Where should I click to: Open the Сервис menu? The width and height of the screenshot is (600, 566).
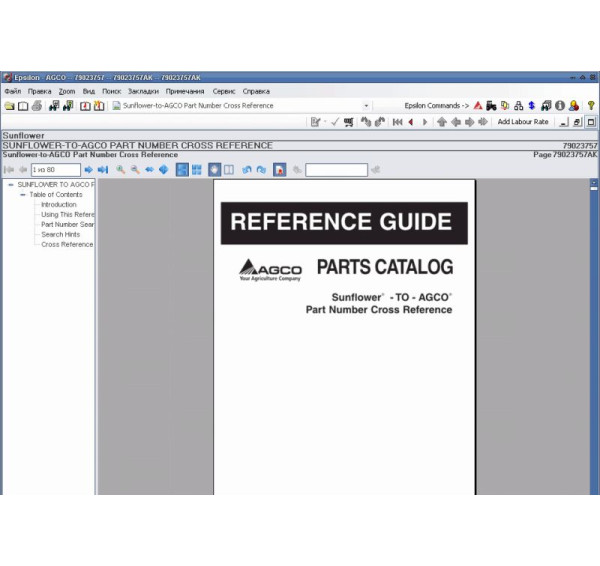pos(224,91)
